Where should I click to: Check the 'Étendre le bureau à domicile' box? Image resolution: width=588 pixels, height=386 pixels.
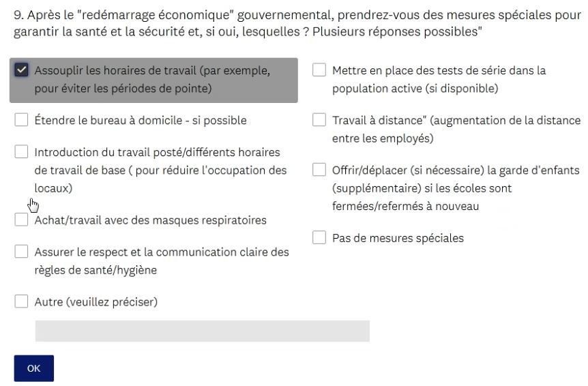click(22, 121)
